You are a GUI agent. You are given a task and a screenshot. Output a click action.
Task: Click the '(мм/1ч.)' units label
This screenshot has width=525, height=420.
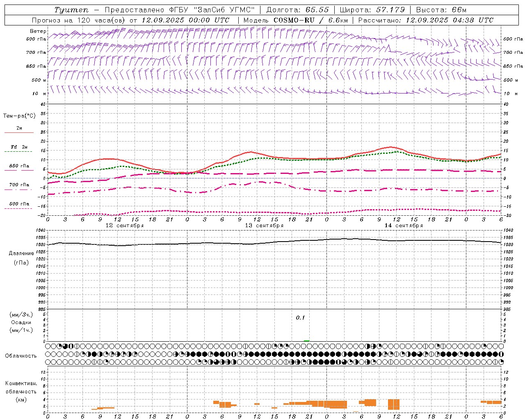[x=21, y=330]
